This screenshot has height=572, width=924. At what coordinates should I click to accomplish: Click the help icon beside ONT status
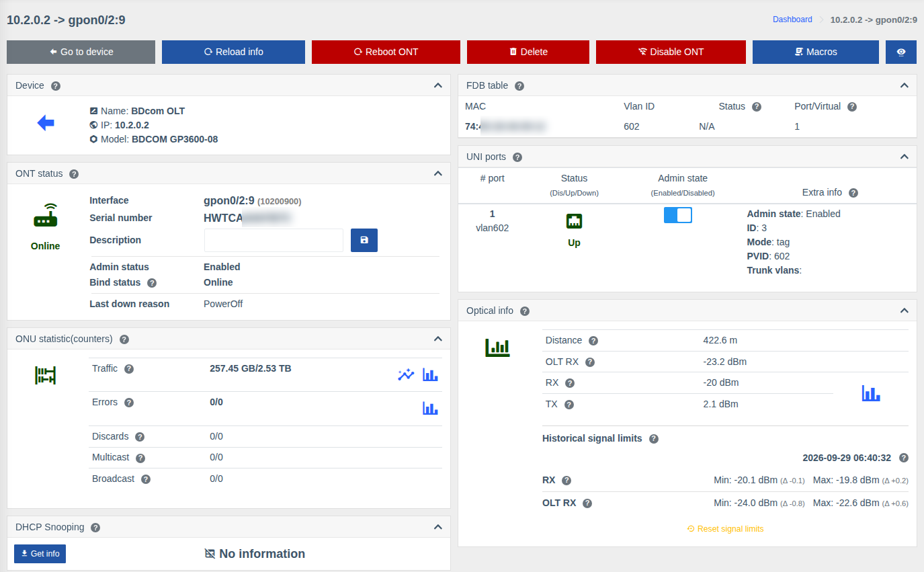pos(74,174)
